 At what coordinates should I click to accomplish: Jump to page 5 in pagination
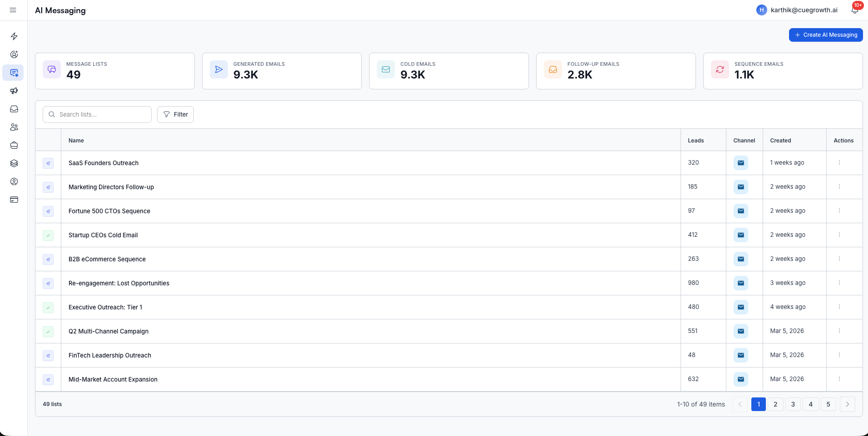(828, 404)
